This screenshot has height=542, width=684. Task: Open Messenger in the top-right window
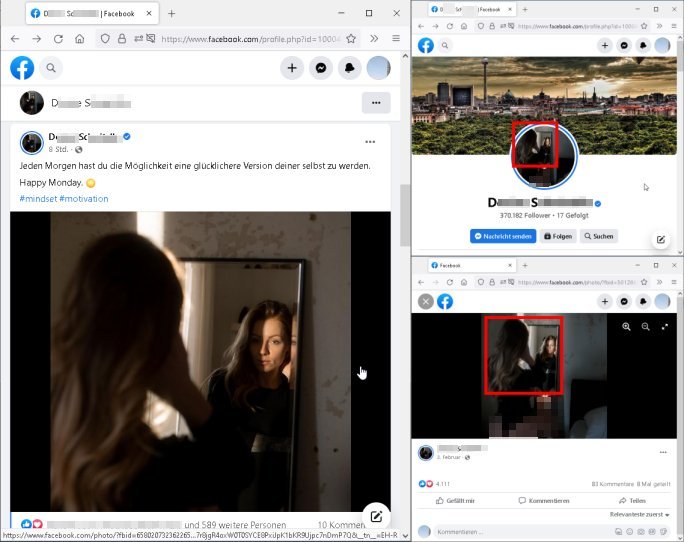(x=624, y=45)
